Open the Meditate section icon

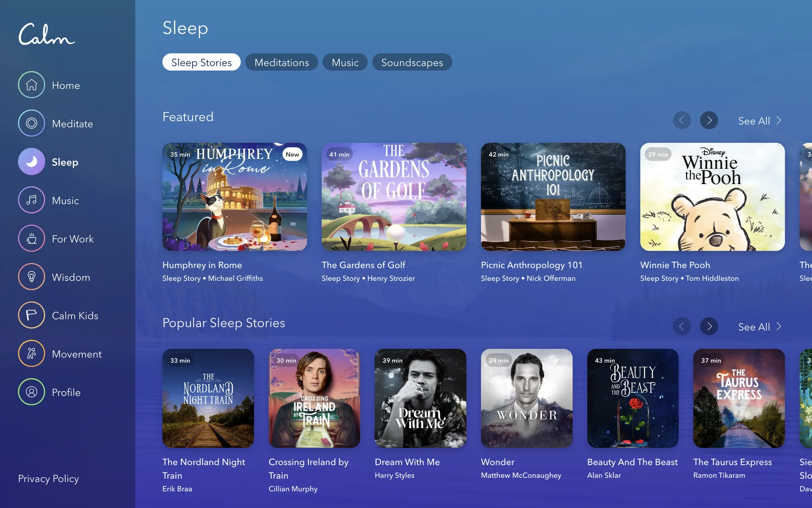tap(31, 123)
